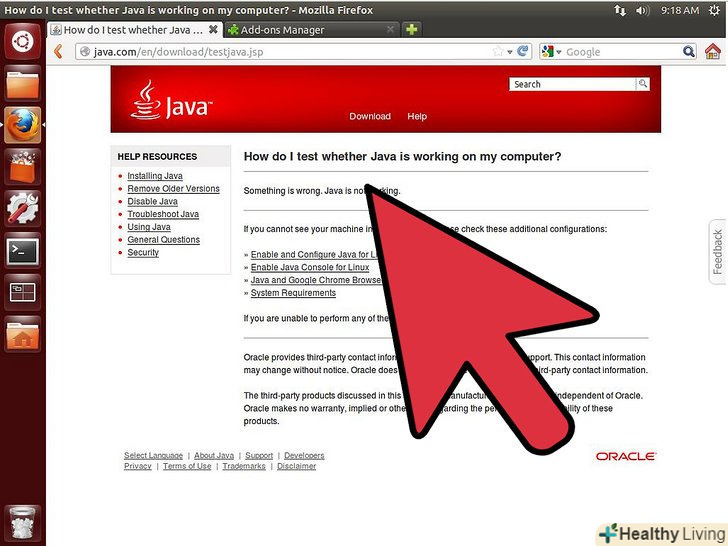Close the Add-ons Manager tab
The image size is (728, 546).
tap(390, 30)
